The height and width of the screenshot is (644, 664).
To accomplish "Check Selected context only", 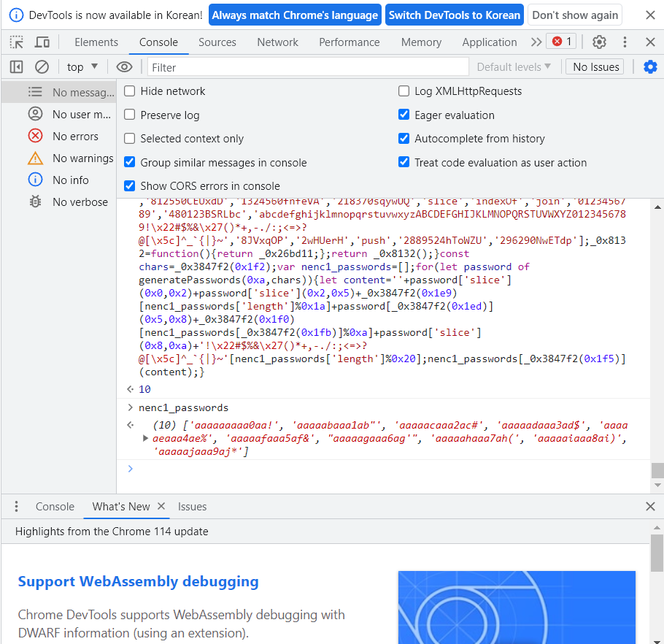I will click(x=130, y=139).
